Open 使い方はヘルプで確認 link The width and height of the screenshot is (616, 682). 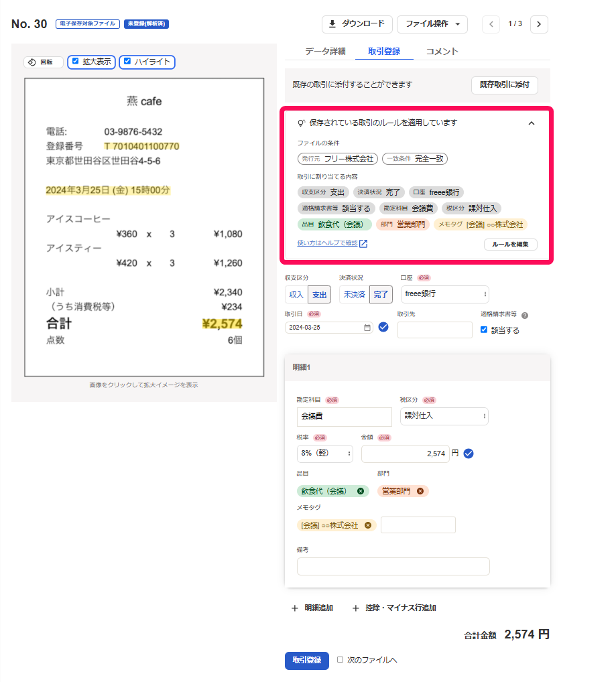coord(332,243)
